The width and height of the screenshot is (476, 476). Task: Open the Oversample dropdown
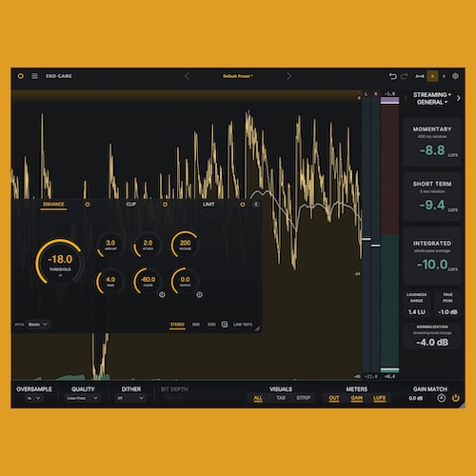33,398
